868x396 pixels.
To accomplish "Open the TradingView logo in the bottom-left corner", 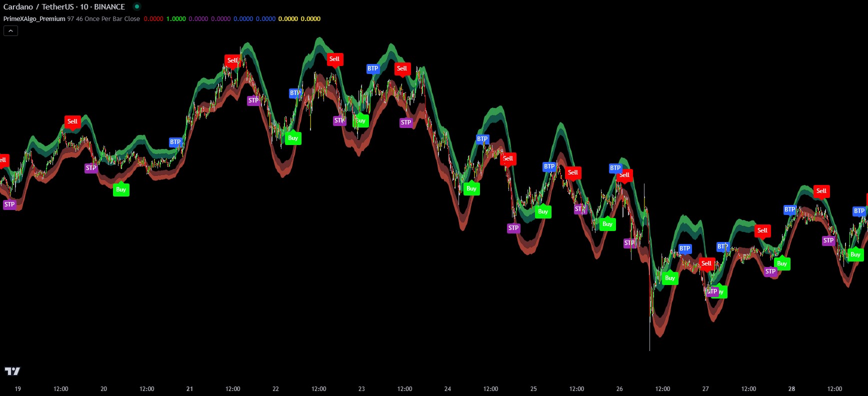I will pyautogui.click(x=12, y=371).
